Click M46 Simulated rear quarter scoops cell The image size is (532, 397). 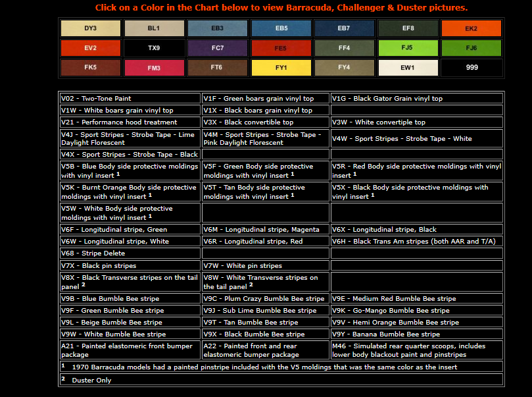(417, 350)
